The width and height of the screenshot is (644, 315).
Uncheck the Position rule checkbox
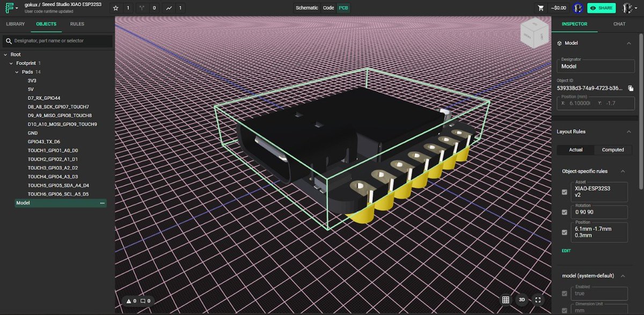click(x=565, y=232)
